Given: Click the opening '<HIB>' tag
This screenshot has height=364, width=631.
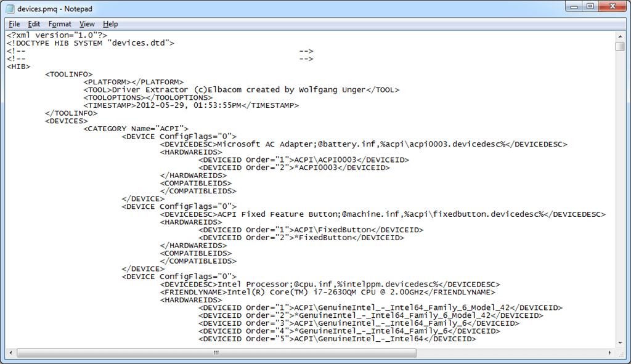Looking at the screenshot, I should coord(18,67).
